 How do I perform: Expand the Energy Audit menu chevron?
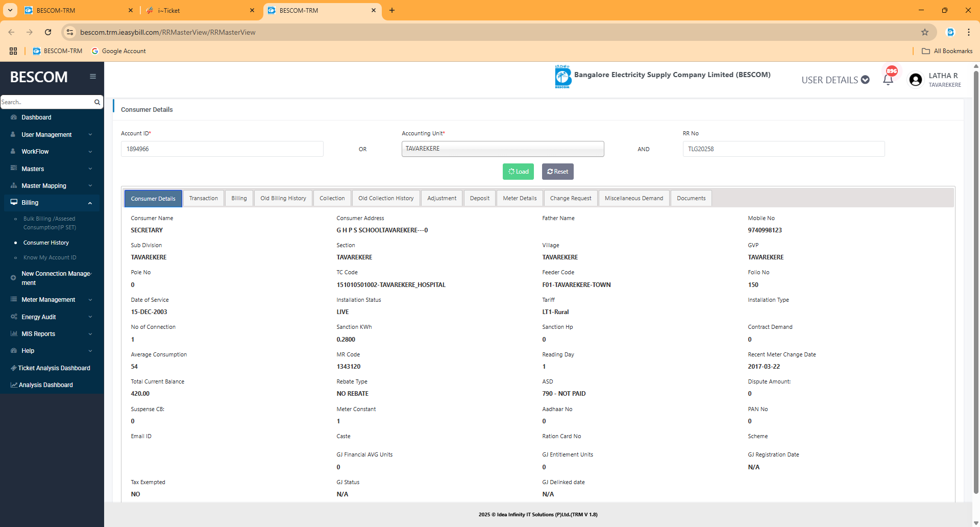point(90,317)
